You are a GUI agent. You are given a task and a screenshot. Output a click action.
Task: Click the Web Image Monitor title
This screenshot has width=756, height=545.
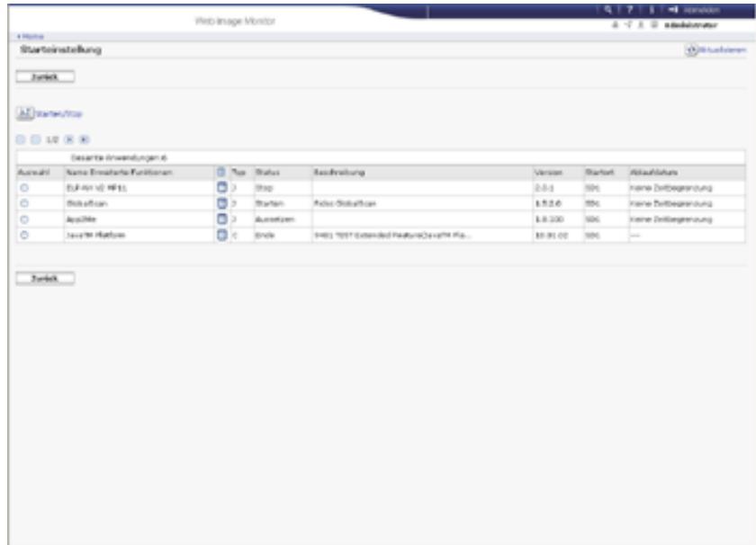[235, 21]
